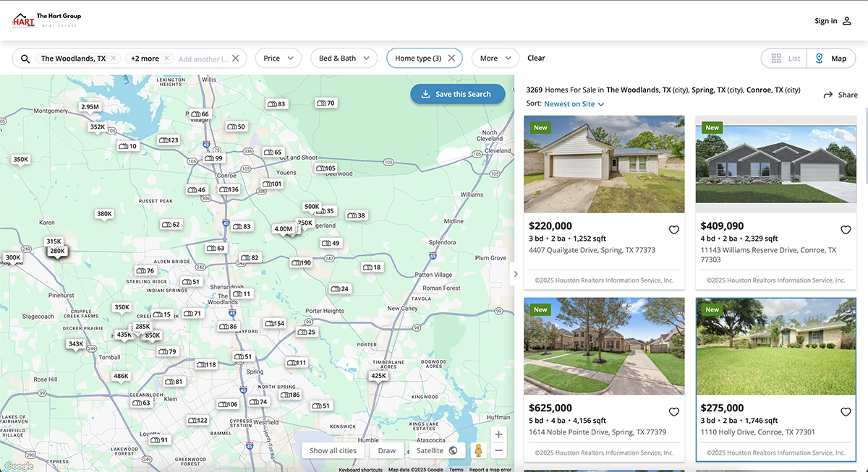Click Show all cities button
This screenshot has height=472, width=868.
point(333,450)
